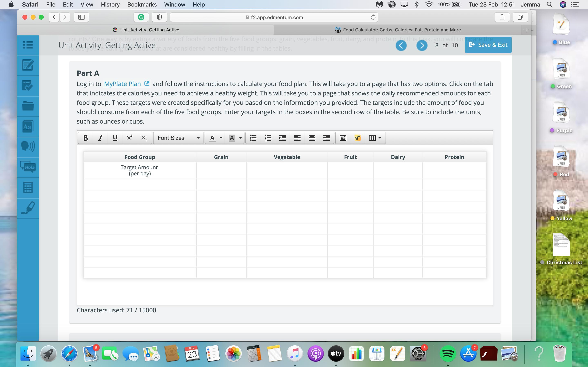
Task: Toggle superscript formatting
Action: 129,138
